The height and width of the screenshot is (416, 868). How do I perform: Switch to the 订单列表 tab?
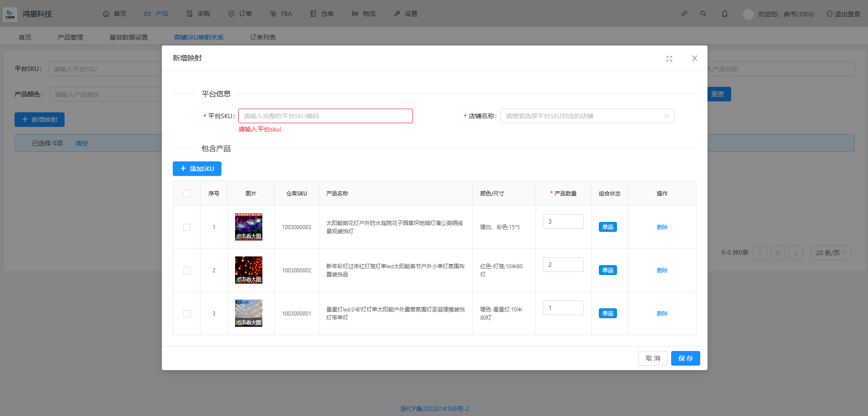(263, 37)
